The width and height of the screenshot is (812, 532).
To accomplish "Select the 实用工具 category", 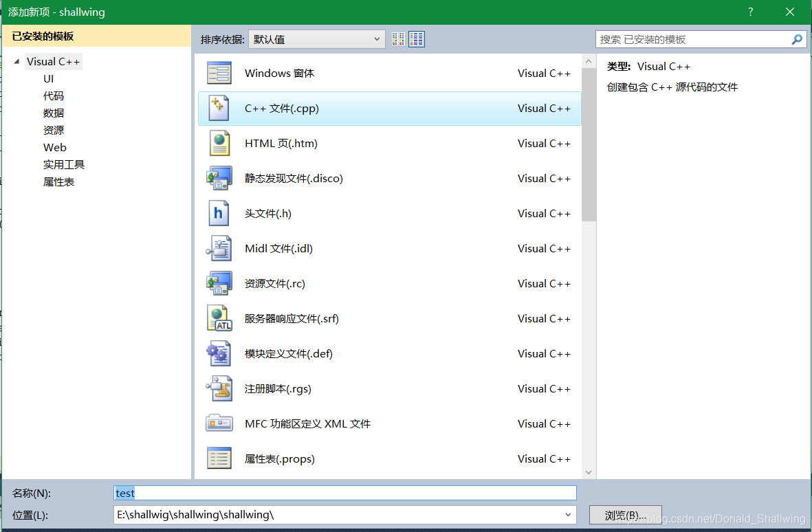I will 64,164.
